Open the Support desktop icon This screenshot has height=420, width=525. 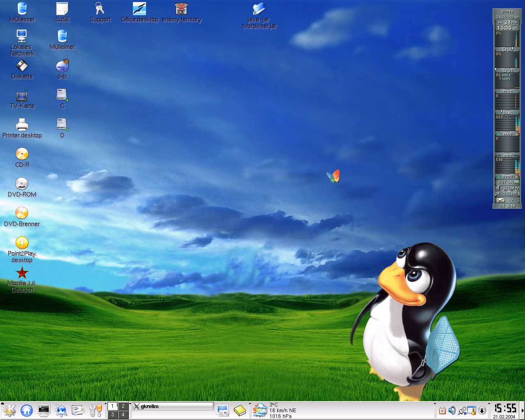[100, 12]
